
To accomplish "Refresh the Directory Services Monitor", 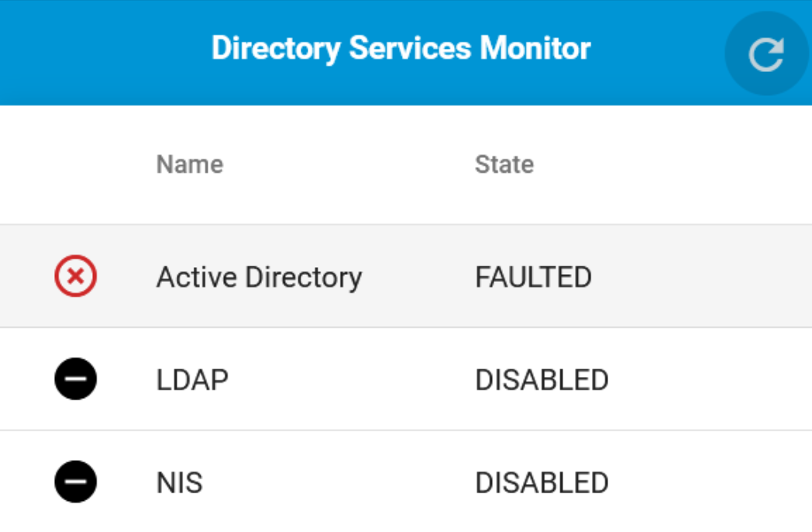I will [766, 53].
